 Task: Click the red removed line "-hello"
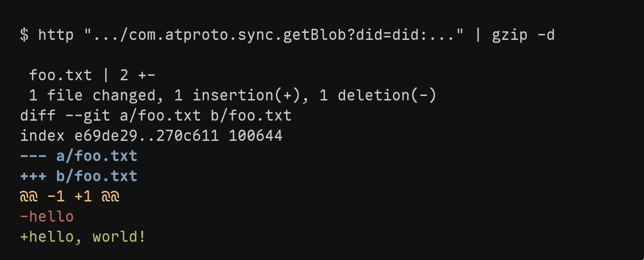(47, 217)
